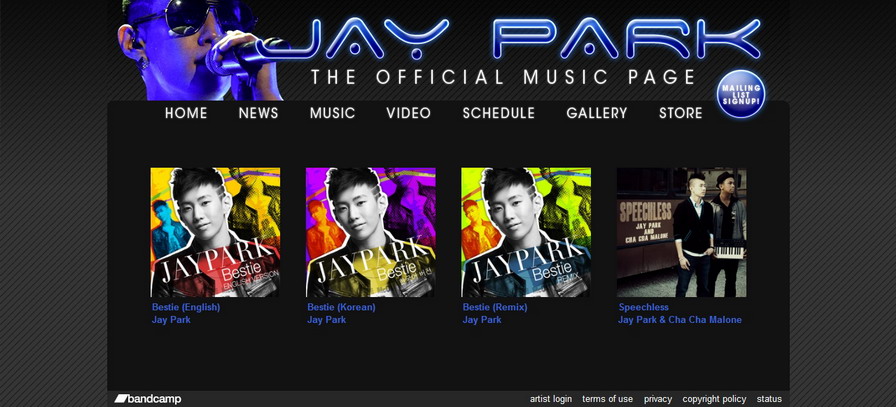The width and height of the screenshot is (896, 407).
Task: Click Jay Park artist name under Bestie (English)
Action: pos(171,320)
